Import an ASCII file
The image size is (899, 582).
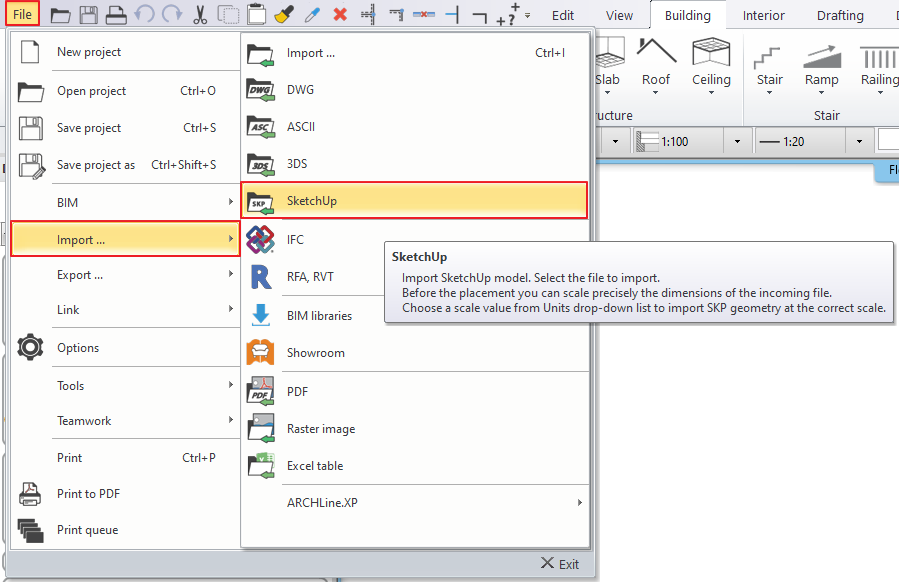tap(415, 127)
